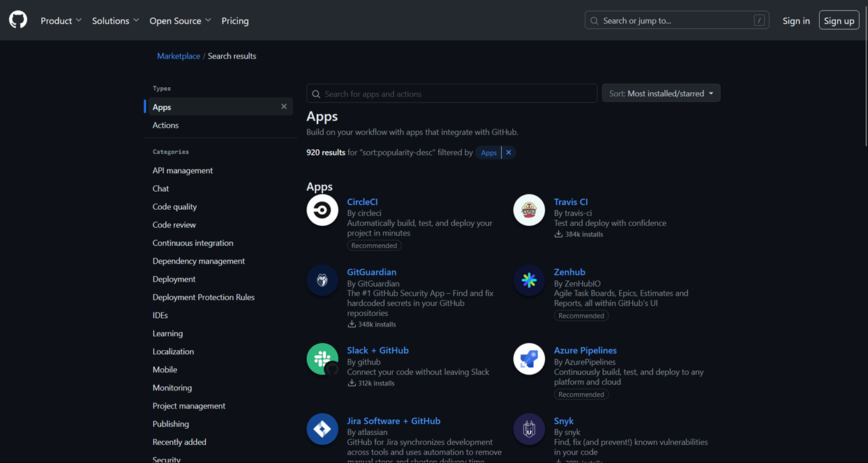Click the magnifier icon in the apps search bar
Viewport: 868px width, 463px height.
[x=317, y=93]
